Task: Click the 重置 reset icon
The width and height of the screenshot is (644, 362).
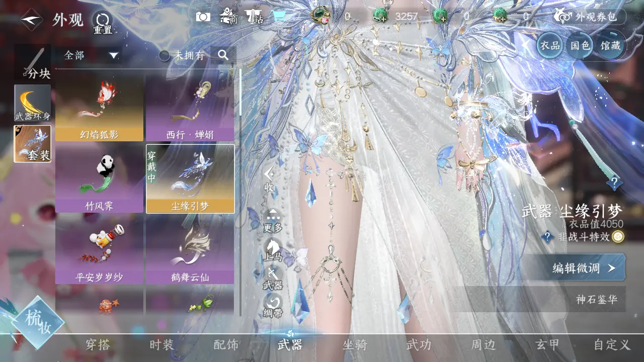Action: (103, 23)
